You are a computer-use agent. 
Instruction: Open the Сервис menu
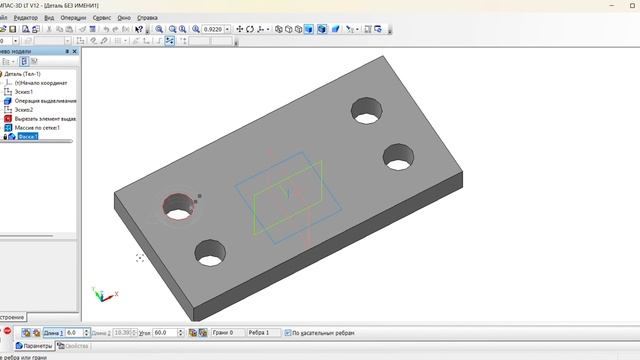click(102, 18)
